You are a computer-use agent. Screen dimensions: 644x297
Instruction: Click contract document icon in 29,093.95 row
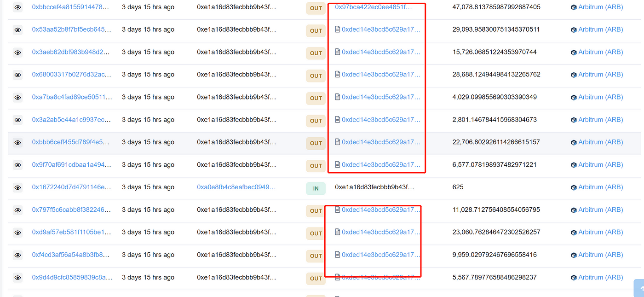tap(338, 29)
